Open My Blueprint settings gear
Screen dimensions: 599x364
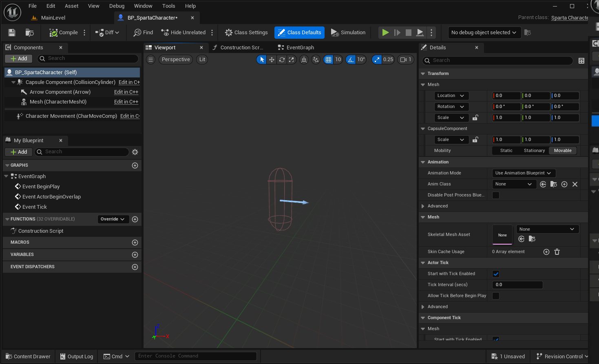click(135, 152)
